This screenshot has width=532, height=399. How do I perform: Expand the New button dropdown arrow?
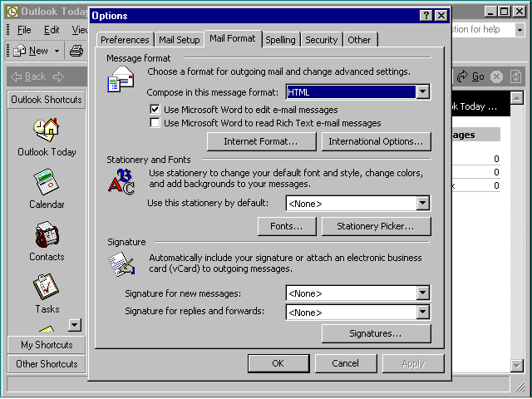57,52
